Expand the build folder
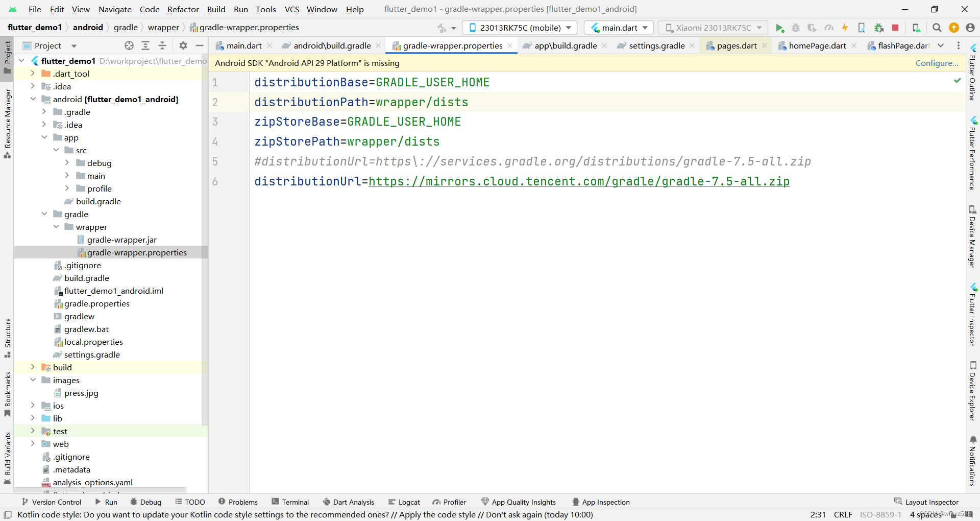The width and height of the screenshot is (980, 521). (x=33, y=367)
